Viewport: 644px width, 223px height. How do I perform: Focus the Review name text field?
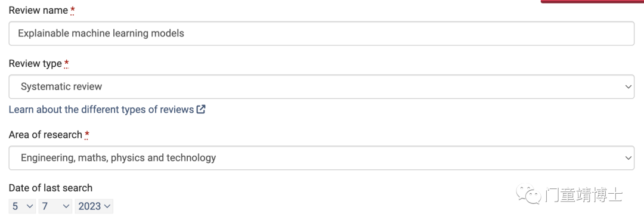(x=321, y=33)
